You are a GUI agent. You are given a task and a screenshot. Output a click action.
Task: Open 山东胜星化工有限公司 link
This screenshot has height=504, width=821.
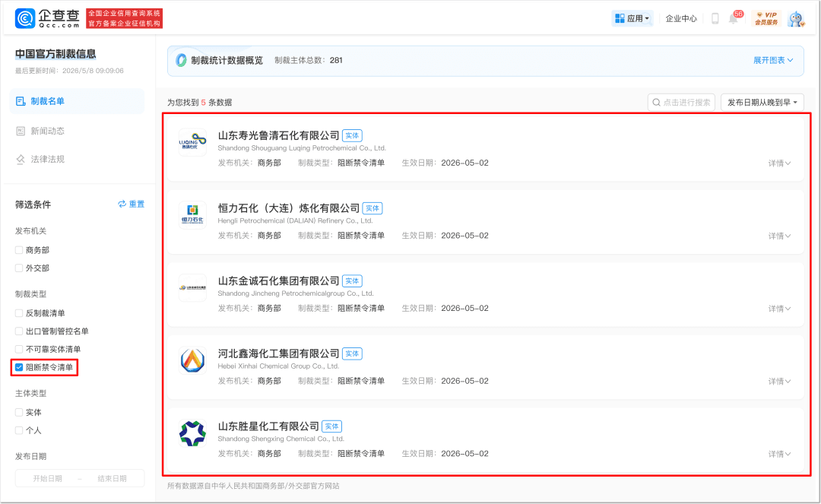(268, 426)
